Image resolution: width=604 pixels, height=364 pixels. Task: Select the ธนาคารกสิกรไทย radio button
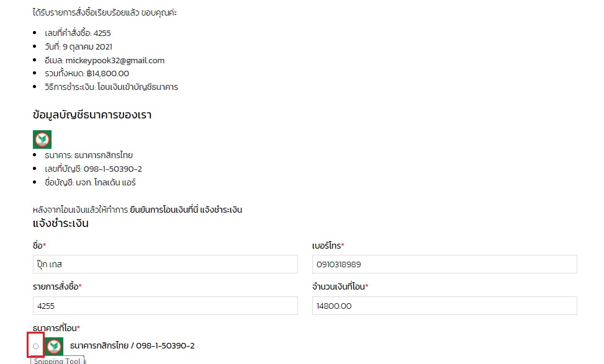(x=36, y=346)
